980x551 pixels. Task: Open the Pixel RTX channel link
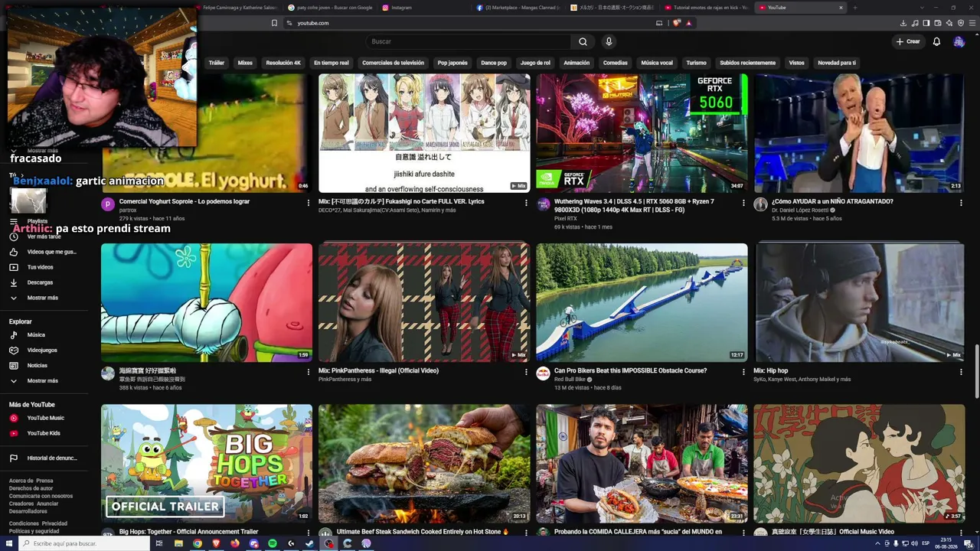pyautogui.click(x=566, y=218)
